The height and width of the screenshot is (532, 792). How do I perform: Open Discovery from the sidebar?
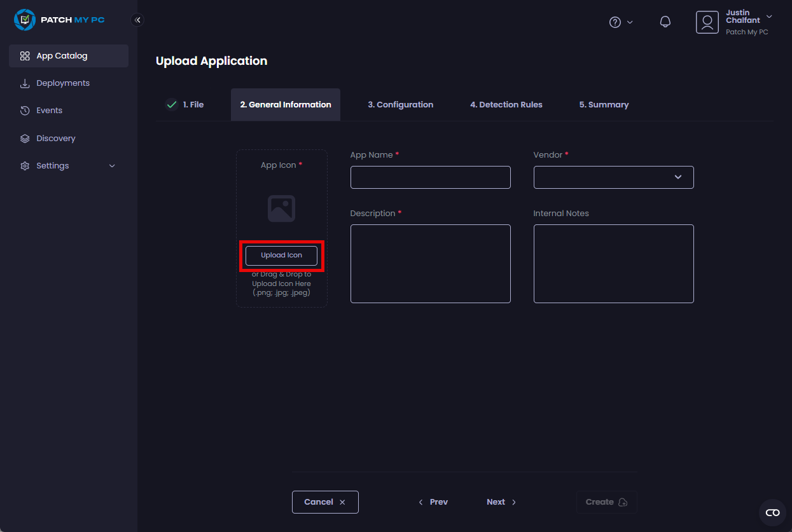click(55, 138)
